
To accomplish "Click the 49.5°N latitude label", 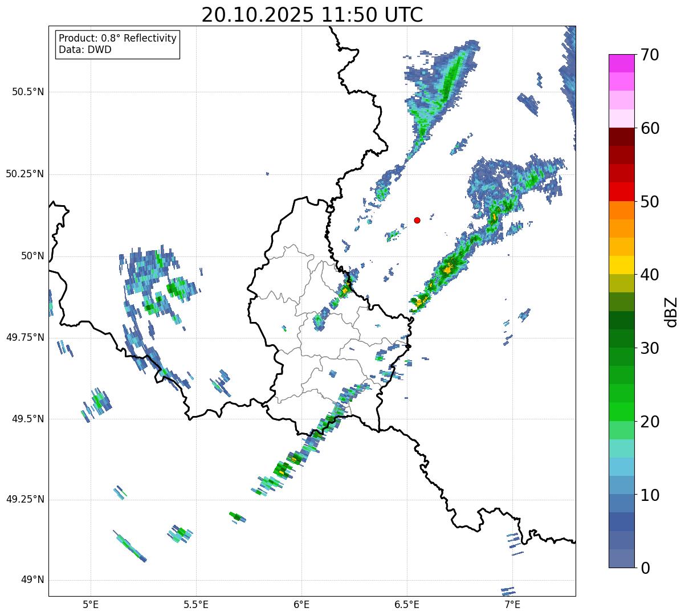I will (29, 419).
